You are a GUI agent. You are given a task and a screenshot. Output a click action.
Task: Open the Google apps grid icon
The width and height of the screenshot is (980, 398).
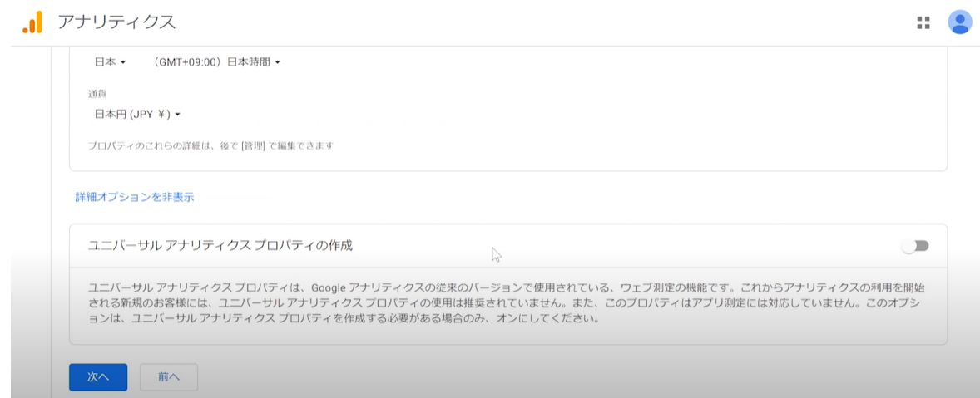pyautogui.click(x=923, y=22)
